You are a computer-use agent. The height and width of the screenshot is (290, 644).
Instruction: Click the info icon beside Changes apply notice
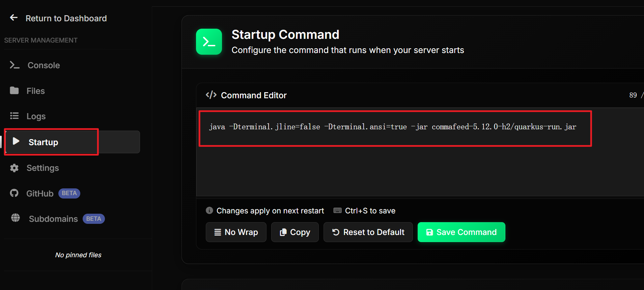209,210
